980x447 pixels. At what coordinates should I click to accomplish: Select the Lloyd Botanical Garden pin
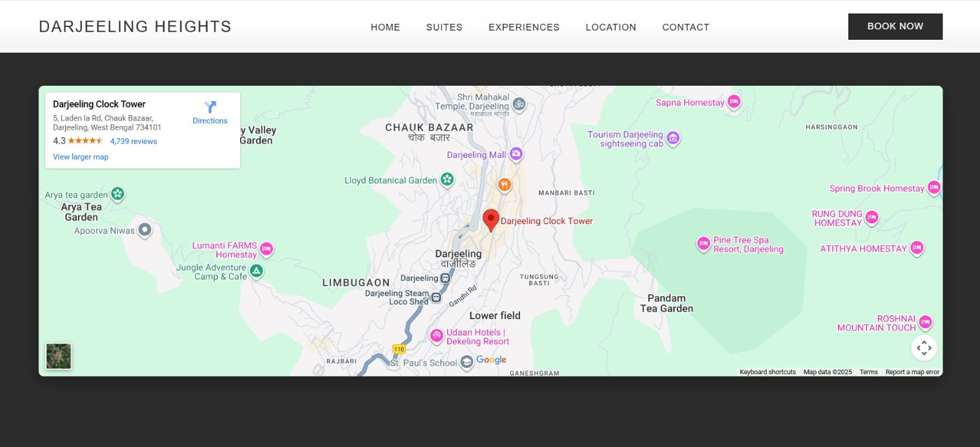447,180
